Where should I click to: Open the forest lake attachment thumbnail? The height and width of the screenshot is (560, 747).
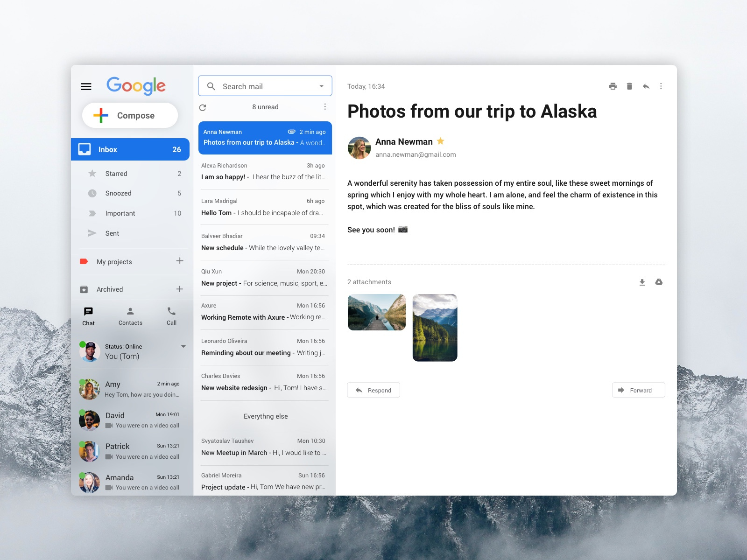coord(435,328)
